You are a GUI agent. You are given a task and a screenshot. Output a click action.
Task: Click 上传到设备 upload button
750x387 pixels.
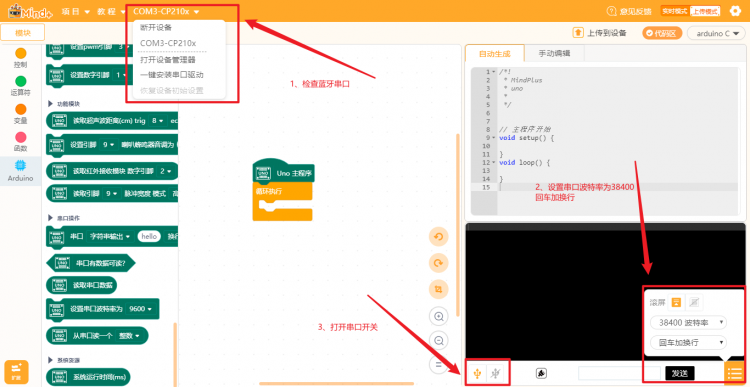coord(600,33)
